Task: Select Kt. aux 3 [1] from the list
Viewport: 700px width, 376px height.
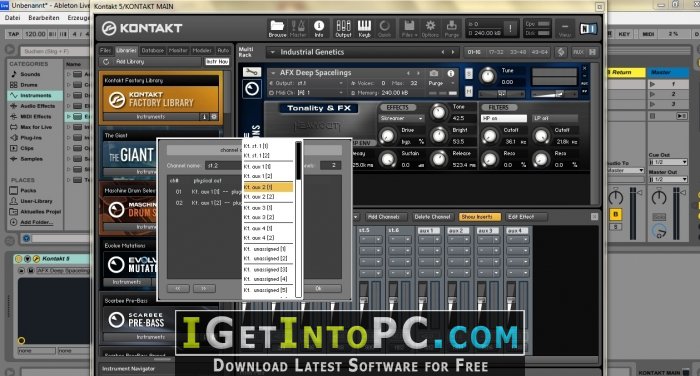Action: coord(268,208)
